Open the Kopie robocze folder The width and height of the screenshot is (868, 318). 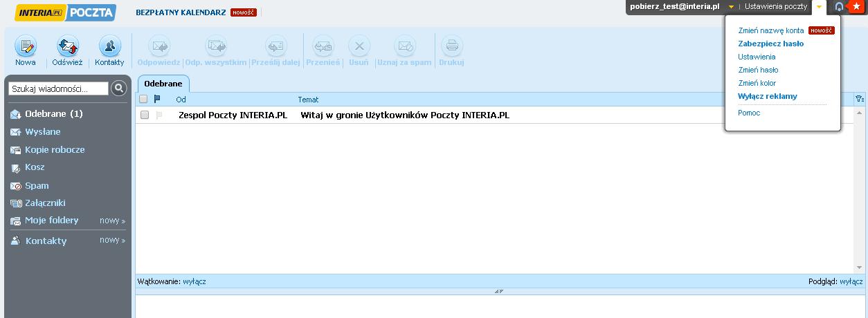click(x=55, y=149)
